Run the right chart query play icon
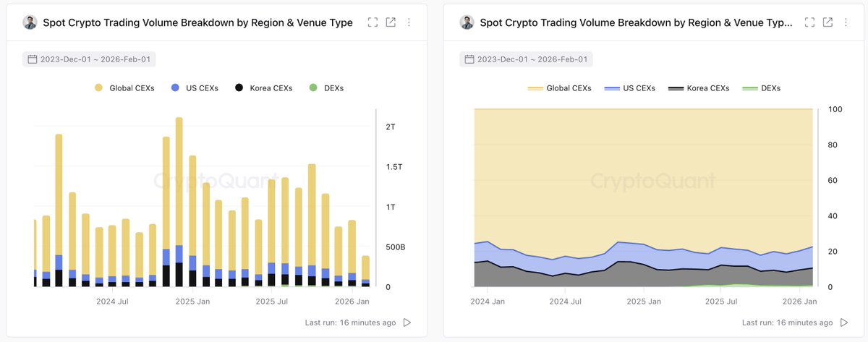868x342 pixels. pyautogui.click(x=844, y=322)
